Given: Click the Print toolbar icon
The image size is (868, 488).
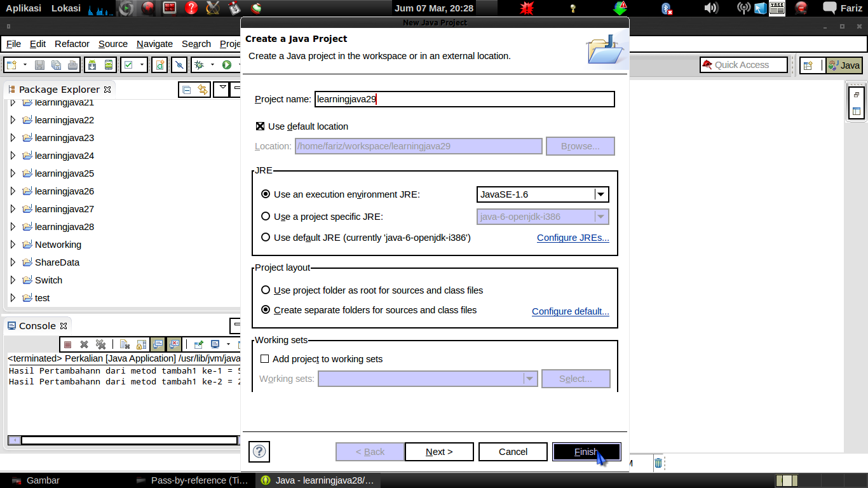Looking at the screenshot, I should tap(72, 65).
